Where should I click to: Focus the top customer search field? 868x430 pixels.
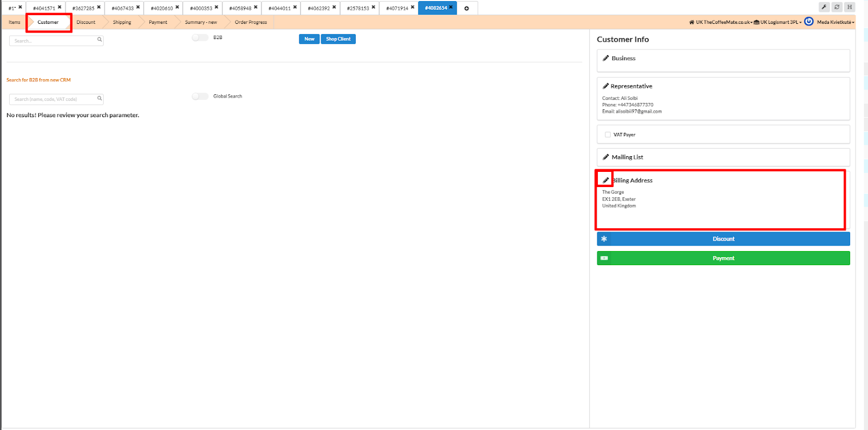[x=56, y=41]
